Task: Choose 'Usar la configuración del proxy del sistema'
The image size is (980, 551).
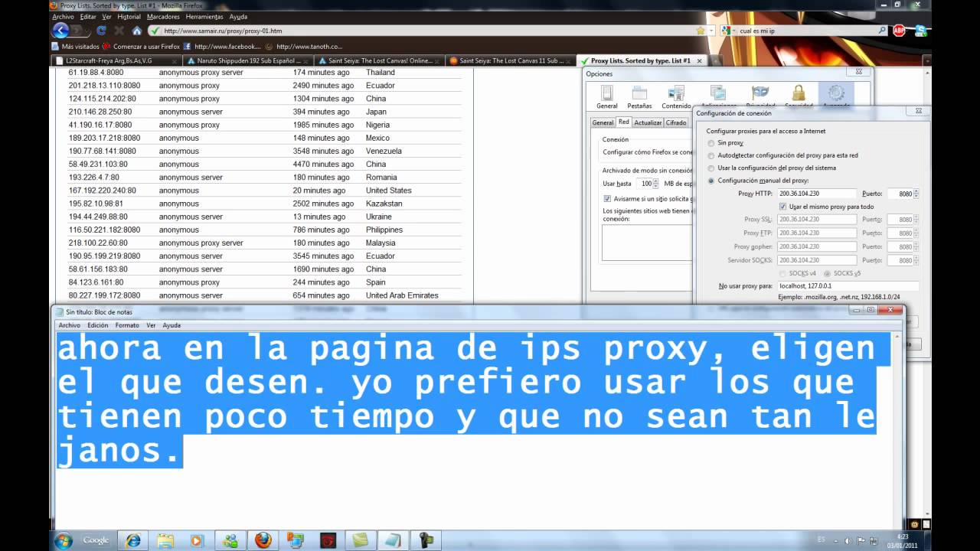Action: 711,168
